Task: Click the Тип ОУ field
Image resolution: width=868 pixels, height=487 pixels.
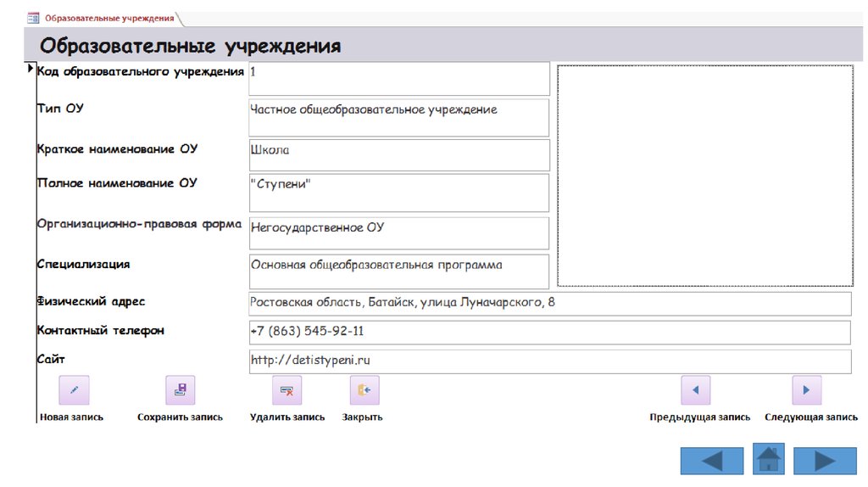Action: click(x=398, y=117)
